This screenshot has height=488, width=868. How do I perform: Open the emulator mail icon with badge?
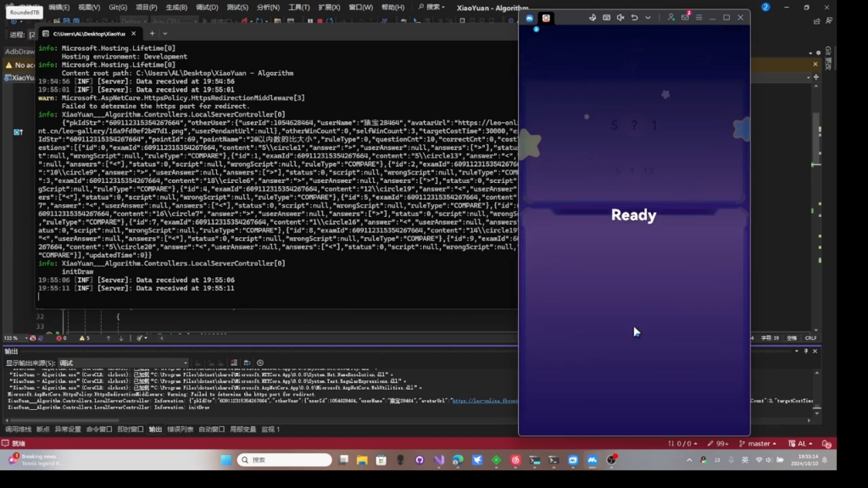[685, 17]
